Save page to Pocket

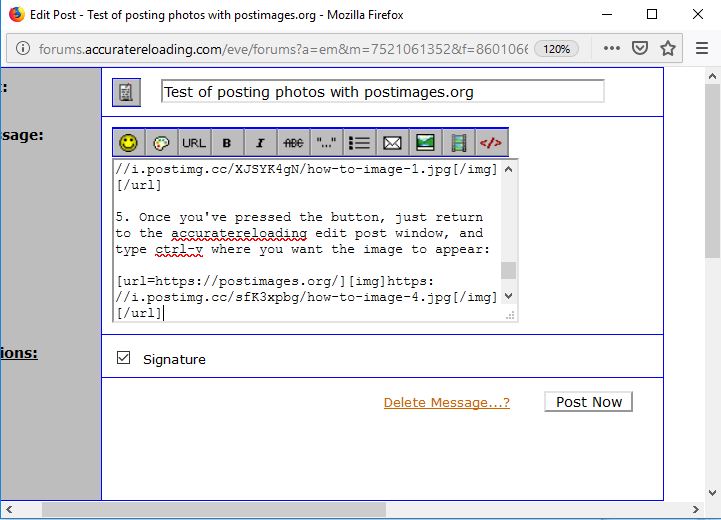click(x=640, y=48)
